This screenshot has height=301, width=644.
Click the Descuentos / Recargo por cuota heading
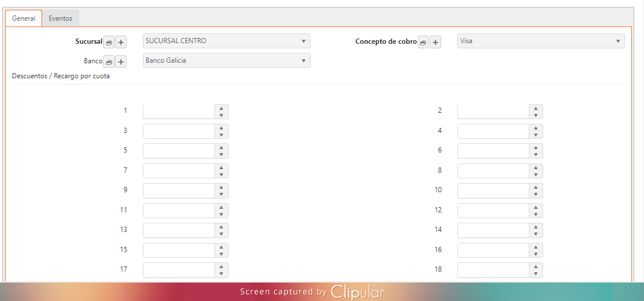(x=61, y=77)
